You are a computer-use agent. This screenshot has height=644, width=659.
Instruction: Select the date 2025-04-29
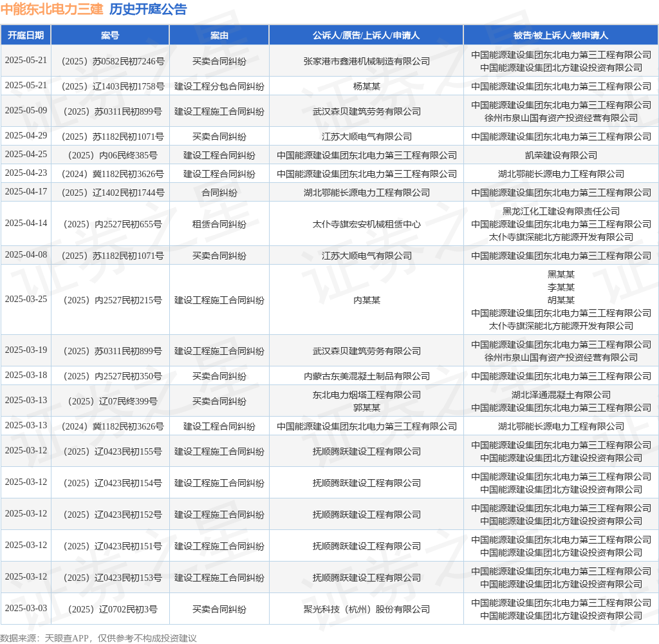point(26,135)
